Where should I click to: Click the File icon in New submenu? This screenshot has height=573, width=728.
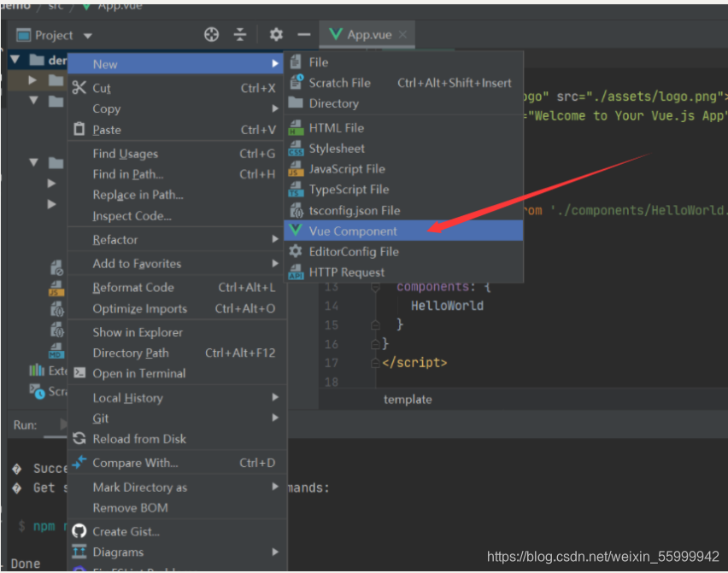click(296, 61)
